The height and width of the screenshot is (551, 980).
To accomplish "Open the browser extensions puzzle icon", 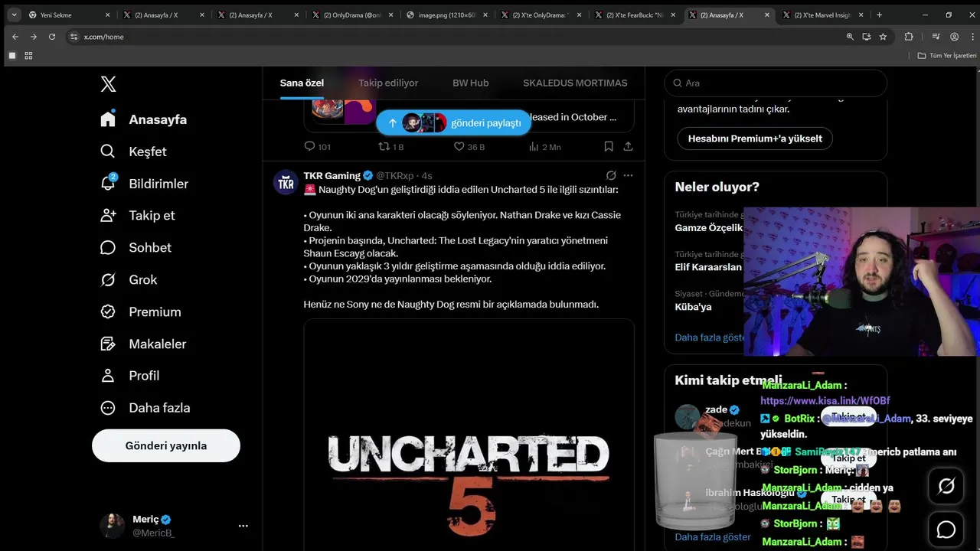I will tap(909, 37).
